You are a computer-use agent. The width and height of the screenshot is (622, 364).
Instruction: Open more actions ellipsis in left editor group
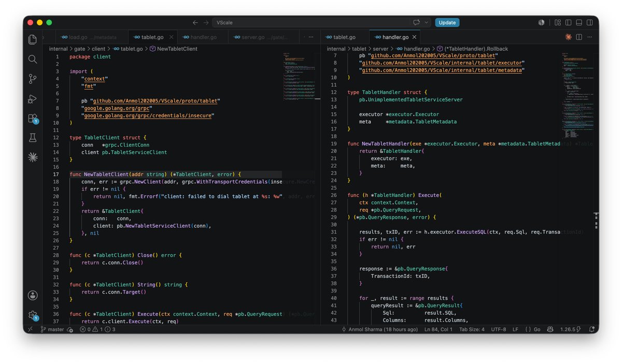pos(310,37)
